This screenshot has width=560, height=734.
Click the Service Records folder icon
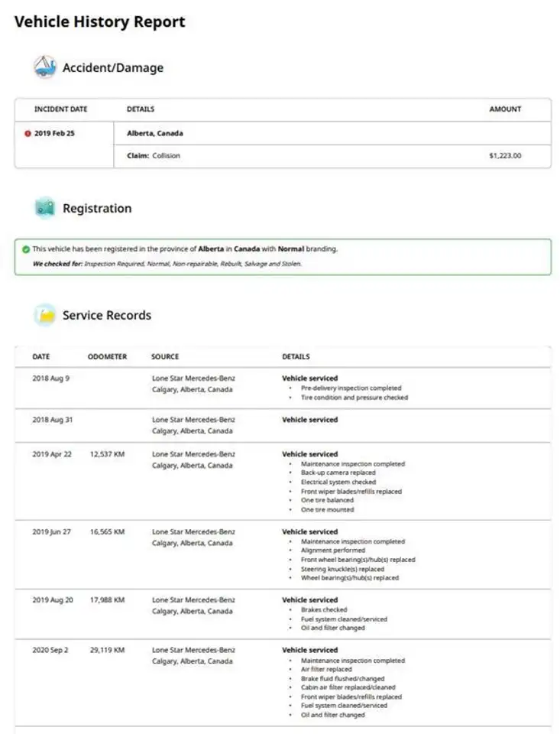tap(45, 315)
